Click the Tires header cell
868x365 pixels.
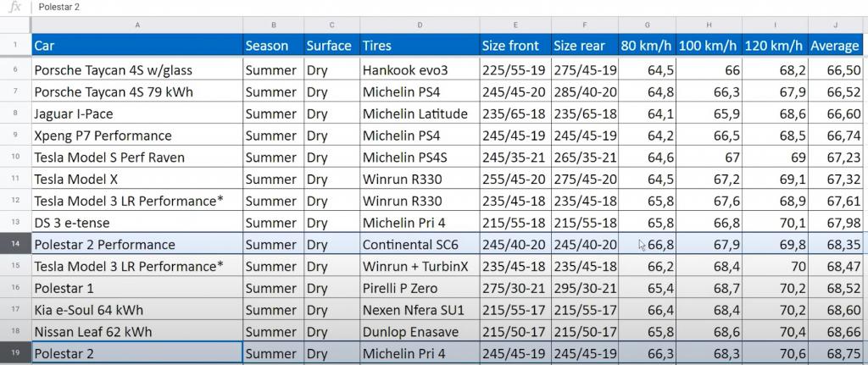pyautogui.click(x=420, y=46)
